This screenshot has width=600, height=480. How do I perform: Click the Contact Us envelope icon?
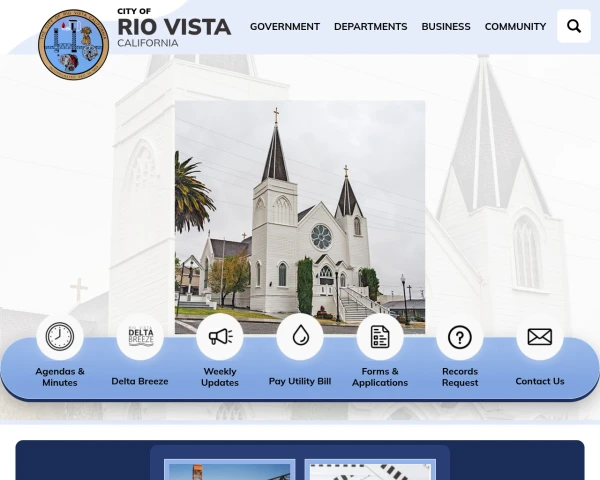tap(540, 336)
